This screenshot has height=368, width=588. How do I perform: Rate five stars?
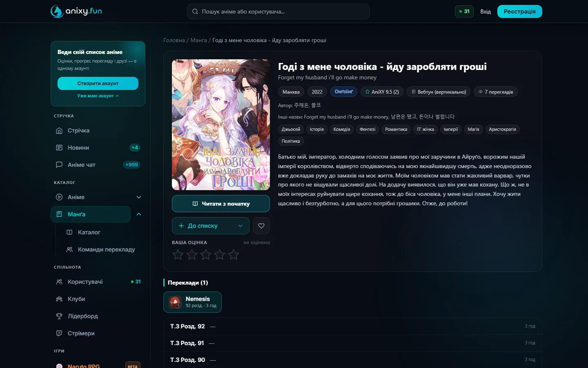[234, 255]
